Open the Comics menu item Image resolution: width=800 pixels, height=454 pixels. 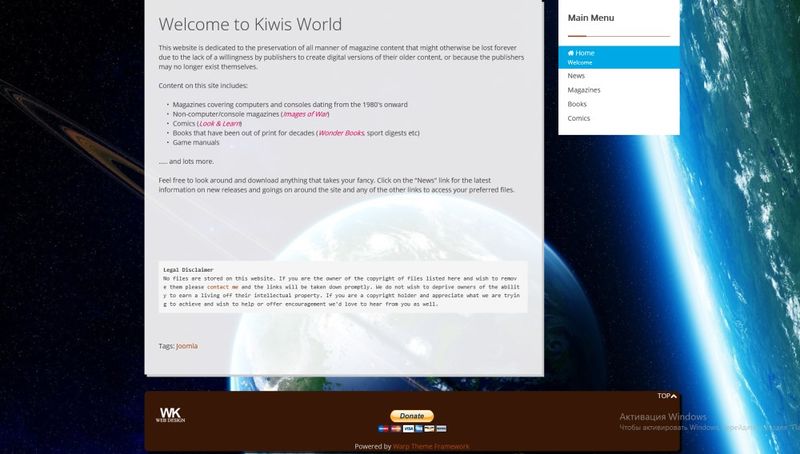(579, 118)
